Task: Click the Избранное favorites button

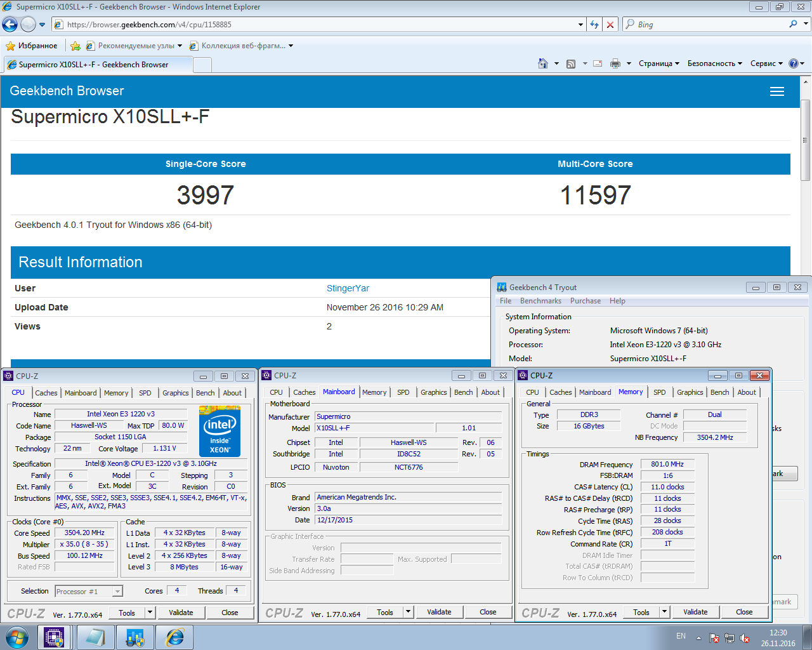Action: [31, 46]
